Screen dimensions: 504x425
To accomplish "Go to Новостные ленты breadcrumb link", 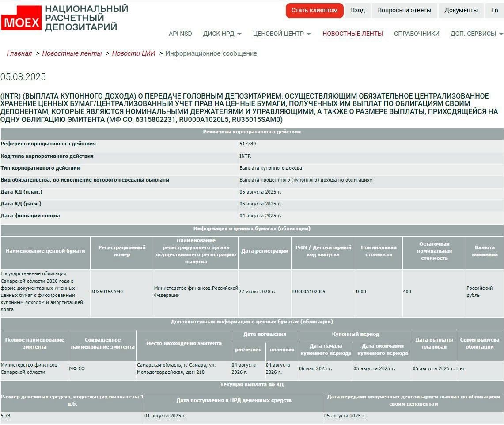I will (72, 53).
